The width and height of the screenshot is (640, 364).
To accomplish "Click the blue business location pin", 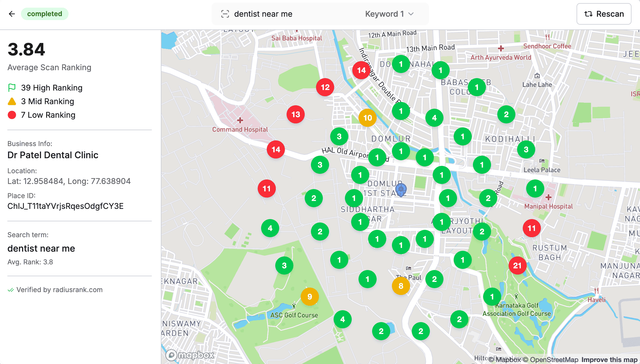I will pyautogui.click(x=401, y=189).
